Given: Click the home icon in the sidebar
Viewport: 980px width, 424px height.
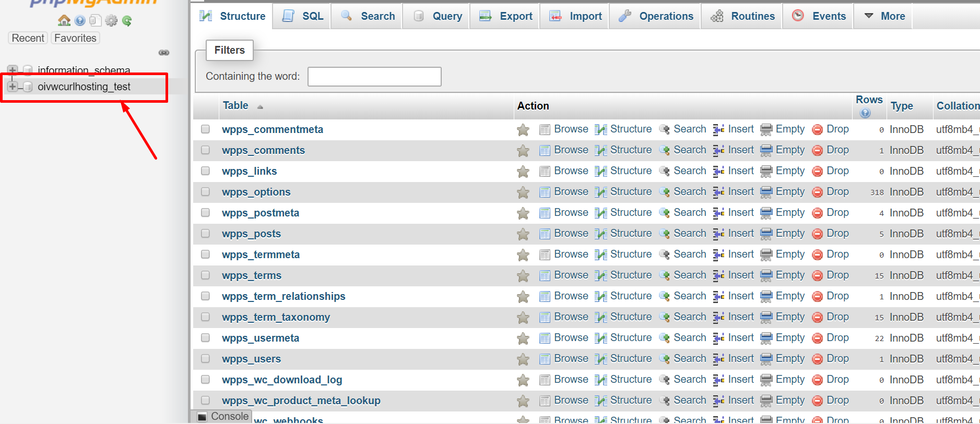Looking at the screenshot, I should click(64, 20).
